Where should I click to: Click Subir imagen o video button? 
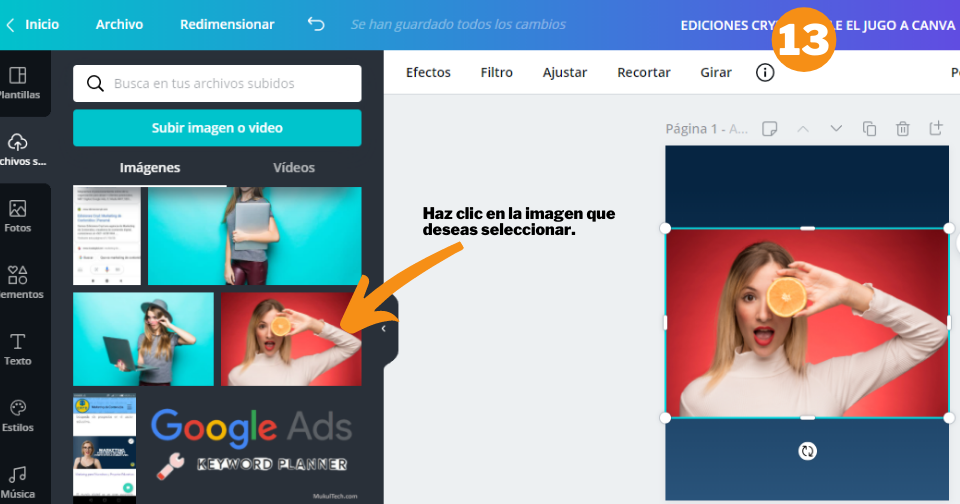(217, 128)
